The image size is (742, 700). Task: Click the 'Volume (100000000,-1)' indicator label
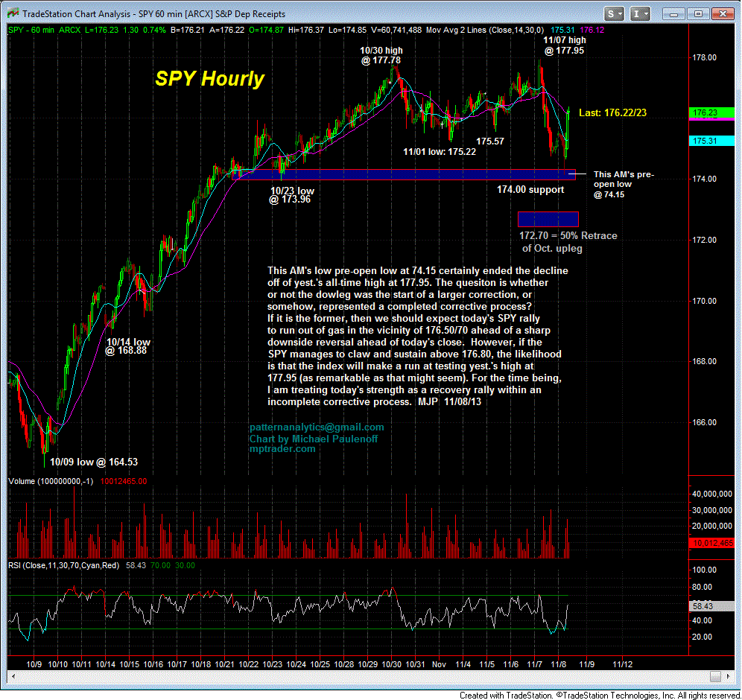coord(51,481)
